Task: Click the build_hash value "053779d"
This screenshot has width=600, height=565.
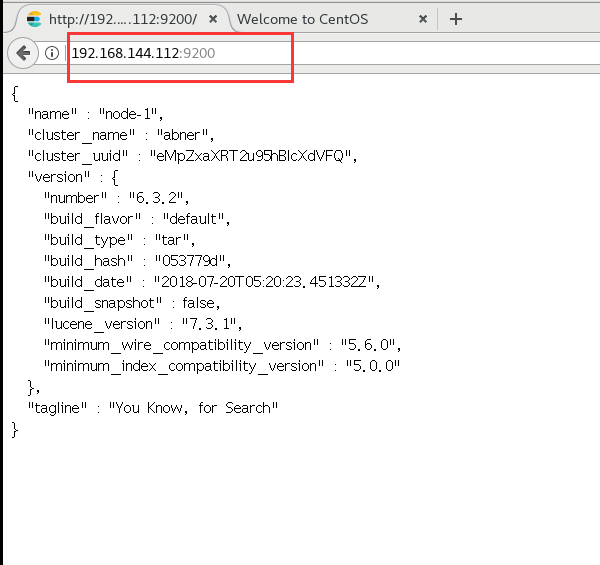Action: click(192, 261)
